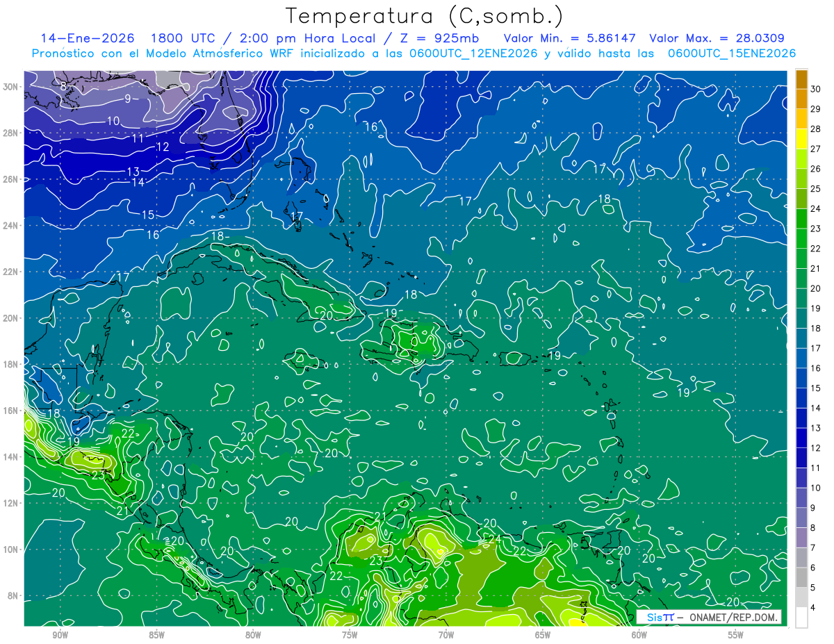This screenshot has width=834, height=644.
Task: Click the latitude axis label '8N'
Action: (x=14, y=595)
